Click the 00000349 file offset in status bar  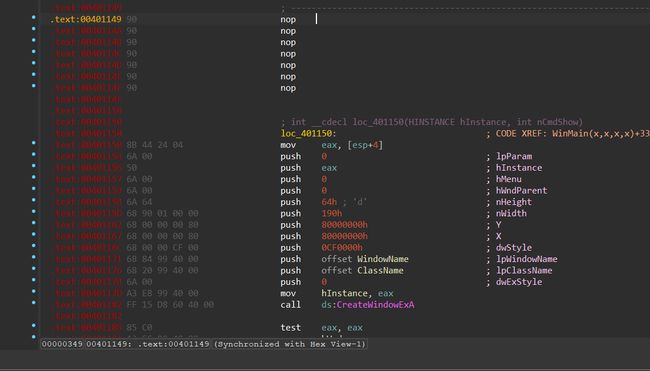(62, 344)
